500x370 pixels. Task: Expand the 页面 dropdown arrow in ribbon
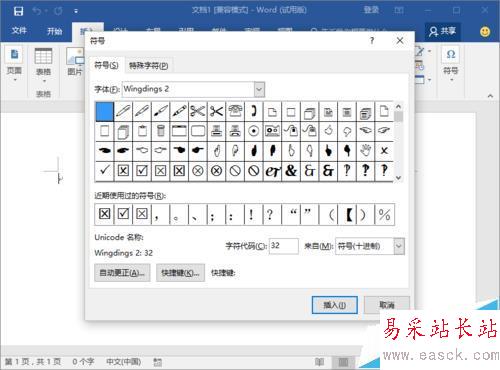tap(15, 80)
